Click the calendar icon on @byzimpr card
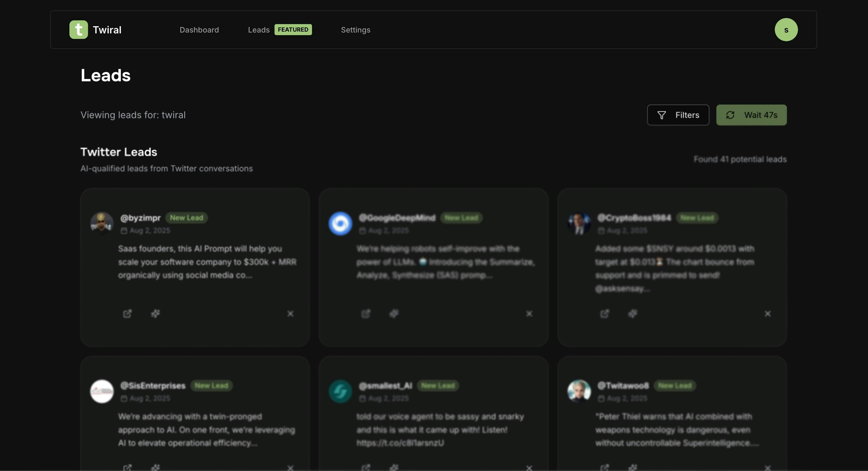The height and width of the screenshot is (471, 868). [x=124, y=231]
